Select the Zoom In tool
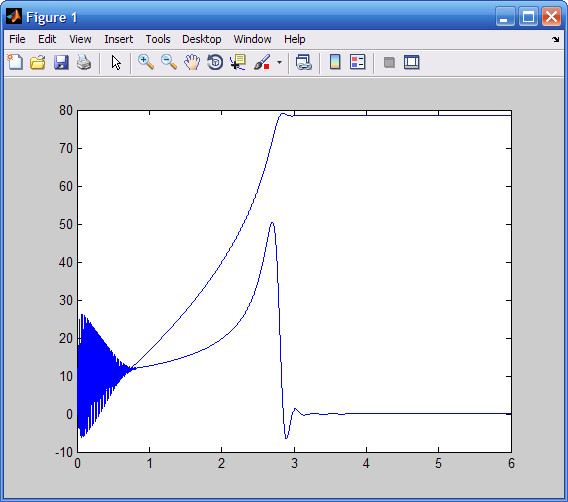This screenshot has height=502, width=568. click(146, 62)
